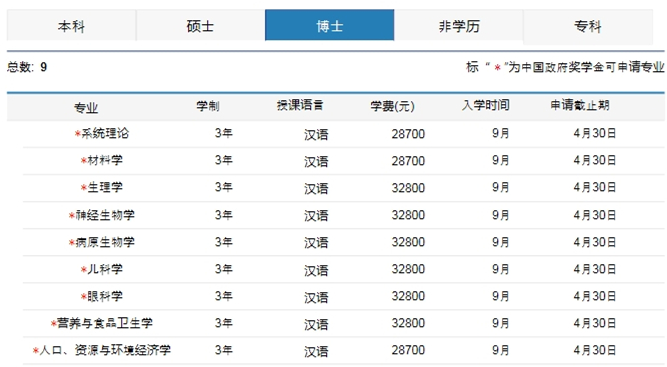
Task: Switch to the 专科 tab
Action: pyautogui.click(x=588, y=26)
